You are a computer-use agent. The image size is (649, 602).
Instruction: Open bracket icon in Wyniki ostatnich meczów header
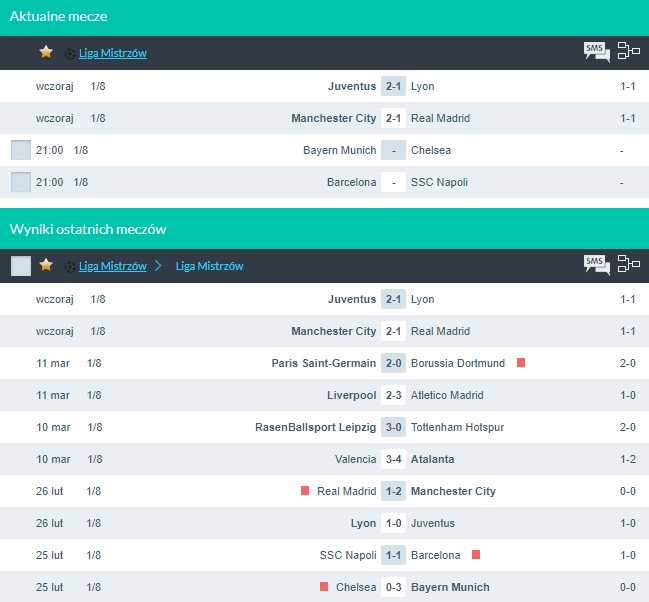click(629, 264)
